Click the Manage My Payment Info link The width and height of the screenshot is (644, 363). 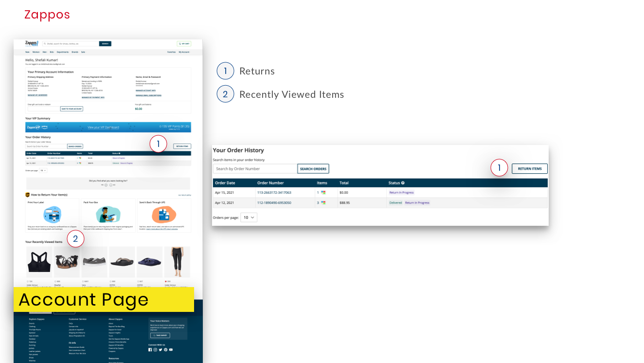point(93,97)
